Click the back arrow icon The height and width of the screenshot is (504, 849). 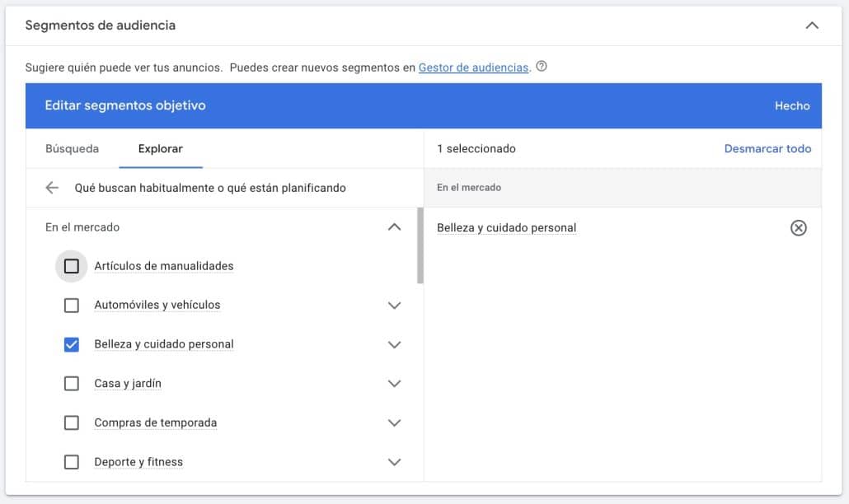coord(52,188)
